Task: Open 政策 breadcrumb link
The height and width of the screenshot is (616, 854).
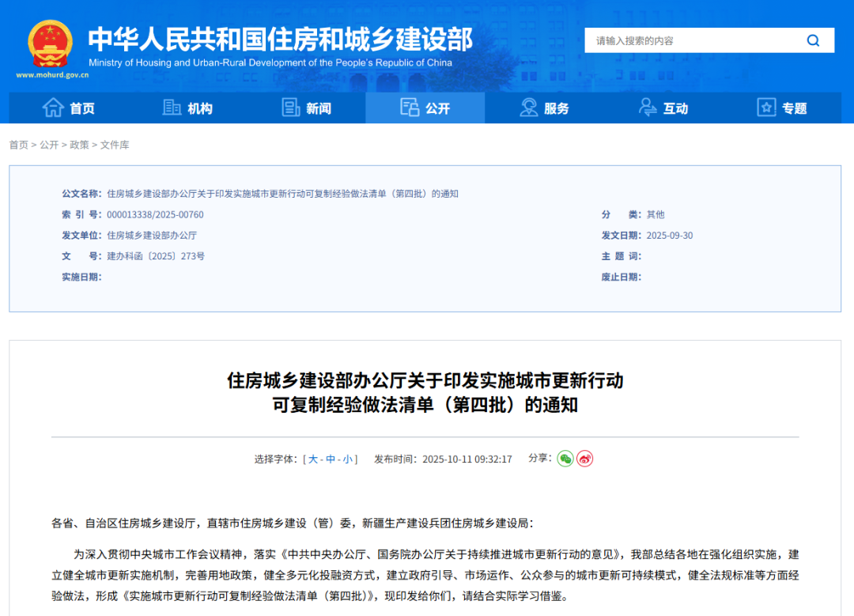Action: 79,145
